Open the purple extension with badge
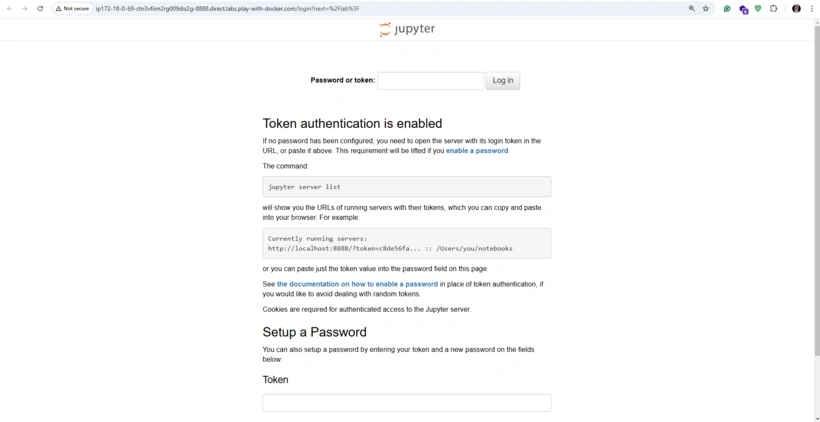Viewport: 820px width, 422px height. (x=743, y=9)
